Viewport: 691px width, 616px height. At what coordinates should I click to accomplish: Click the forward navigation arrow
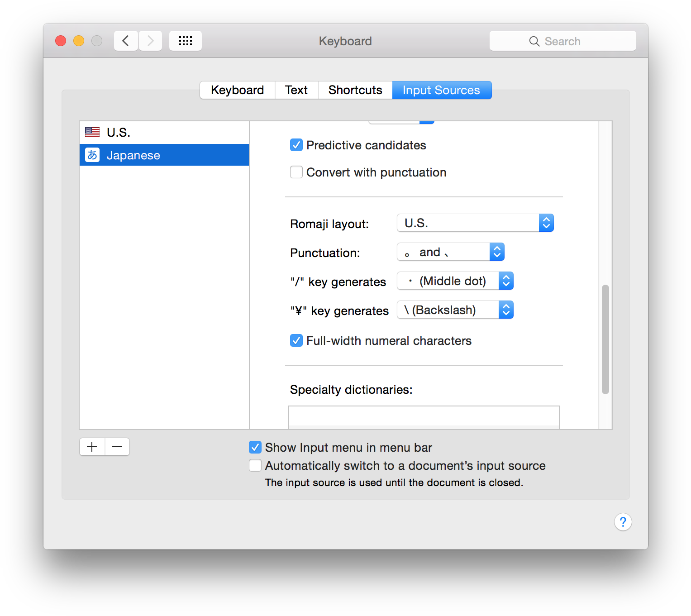coord(150,40)
